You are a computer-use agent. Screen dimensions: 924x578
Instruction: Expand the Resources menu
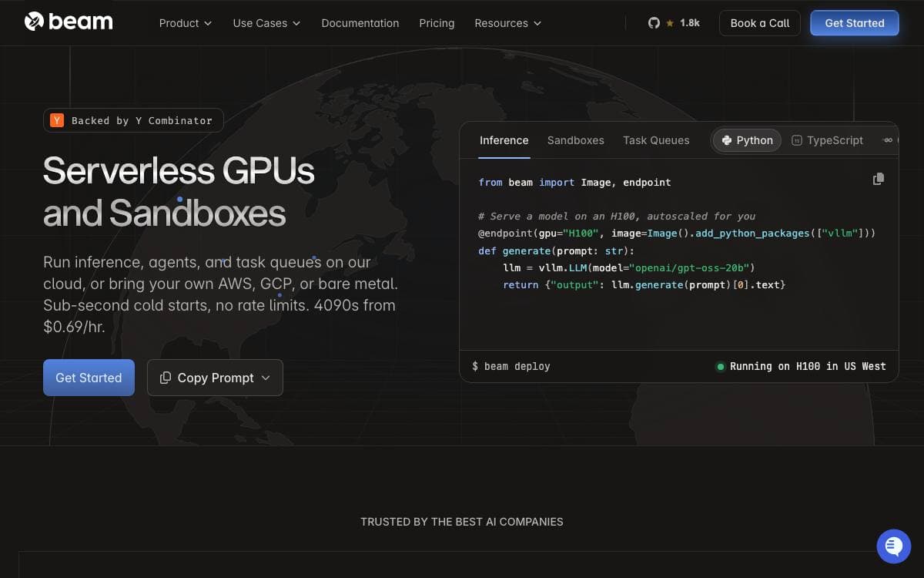click(508, 23)
